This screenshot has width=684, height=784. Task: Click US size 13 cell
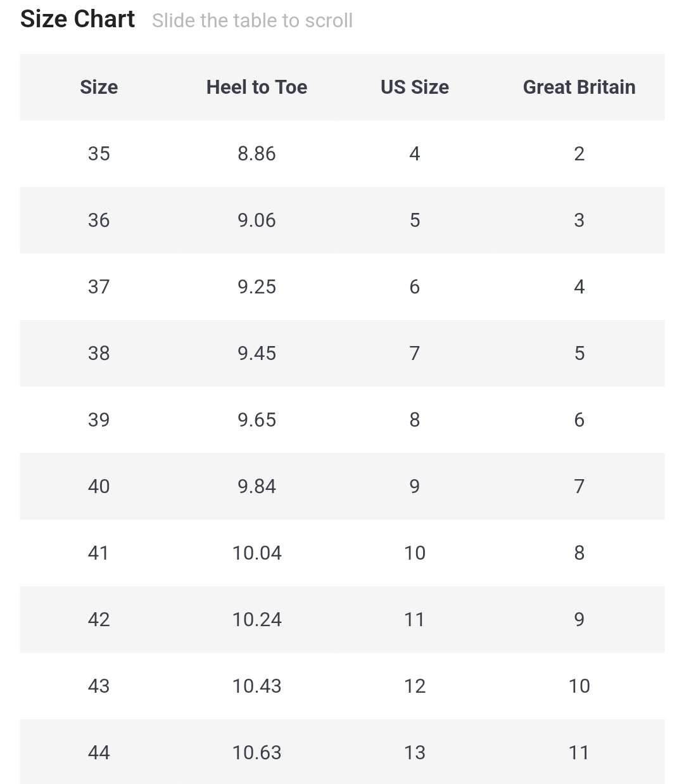coord(414,752)
